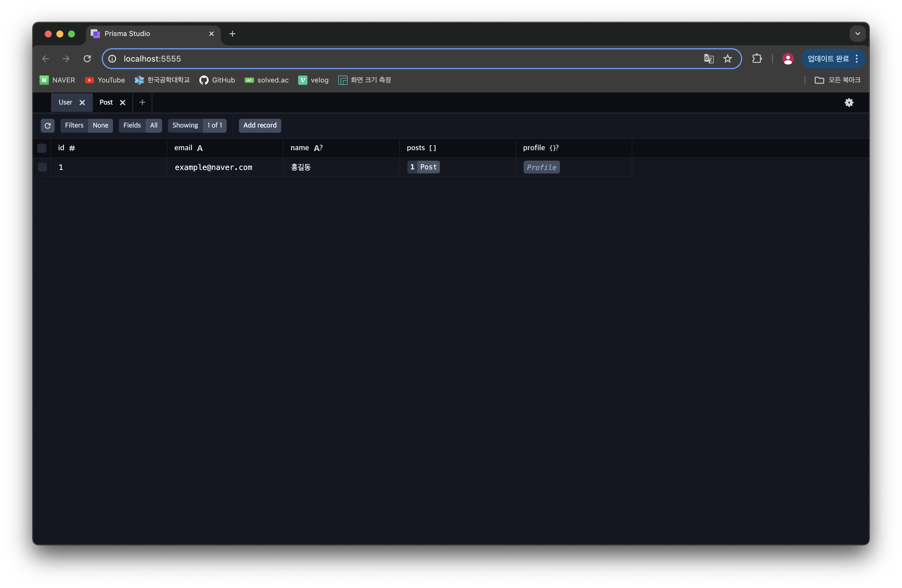
Task: Bookmark this page with star icon
Action: click(727, 59)
